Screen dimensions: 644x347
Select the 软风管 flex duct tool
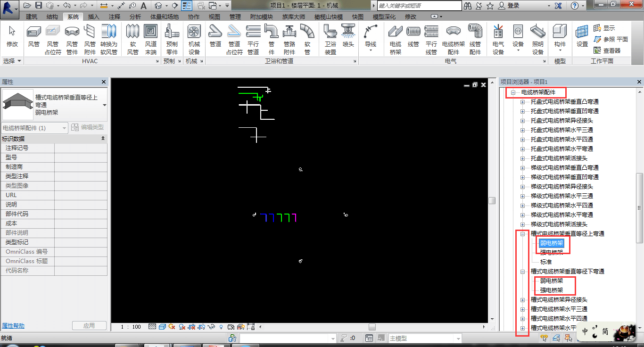(x=133, y=39)
